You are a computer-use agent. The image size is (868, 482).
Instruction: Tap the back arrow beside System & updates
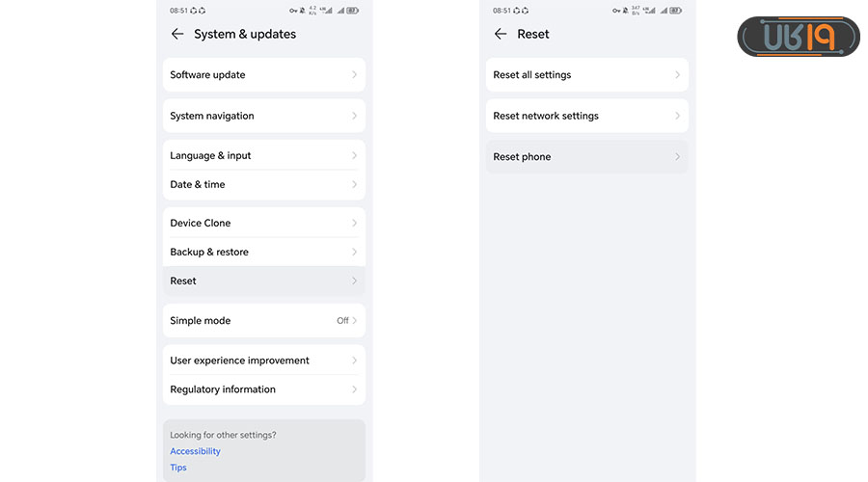pyautogui.click(x=176, y=34)
